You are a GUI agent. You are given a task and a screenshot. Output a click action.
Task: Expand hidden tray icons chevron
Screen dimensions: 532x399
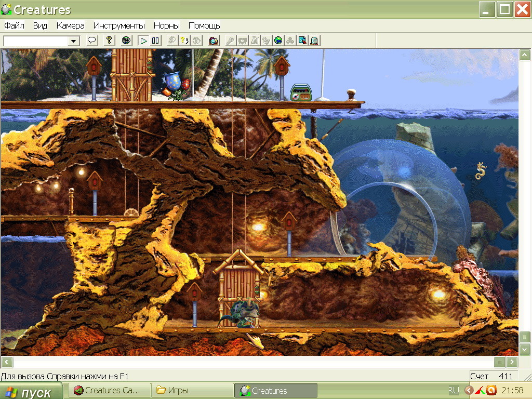tap(469, 391)
